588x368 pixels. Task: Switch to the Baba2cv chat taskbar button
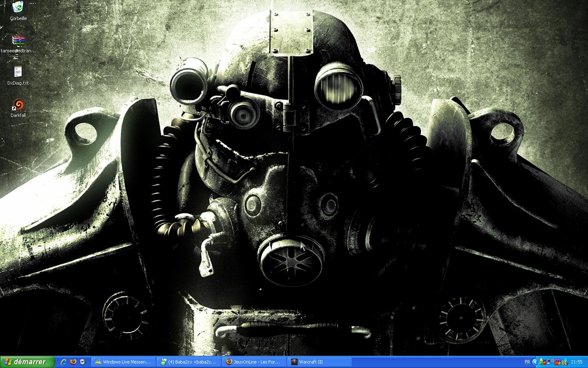point(189,362)
